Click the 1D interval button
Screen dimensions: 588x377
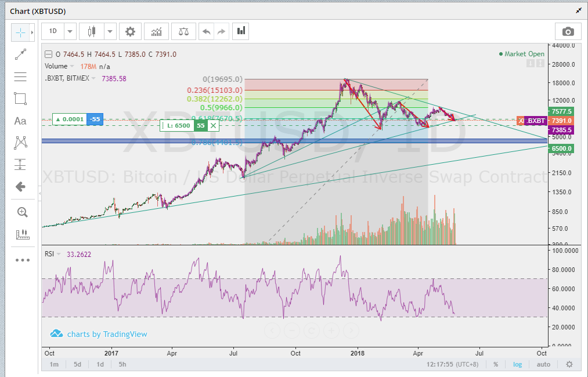pyautogui.click(x=53, y=31)
